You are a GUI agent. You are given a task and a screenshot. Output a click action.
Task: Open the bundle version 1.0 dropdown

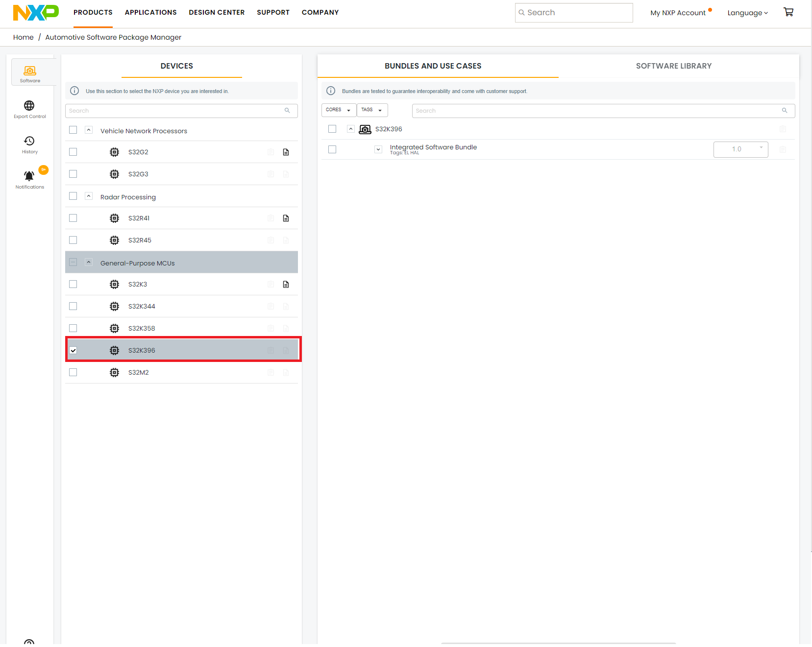tap(740, 149)
